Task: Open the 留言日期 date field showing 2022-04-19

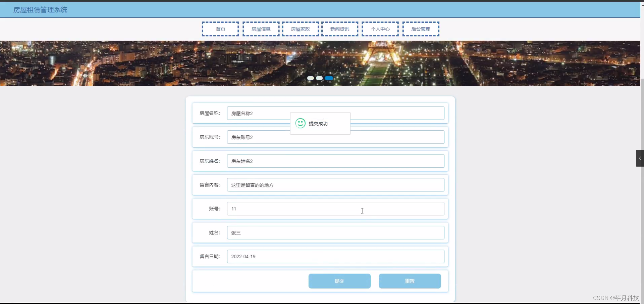Action: pyautogui.click(x=335, y=256)
